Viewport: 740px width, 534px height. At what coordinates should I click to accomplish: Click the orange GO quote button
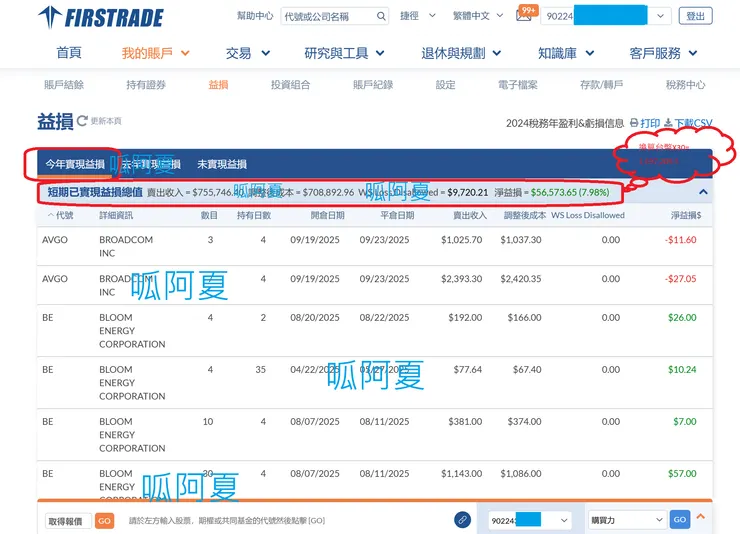[104, 521]
